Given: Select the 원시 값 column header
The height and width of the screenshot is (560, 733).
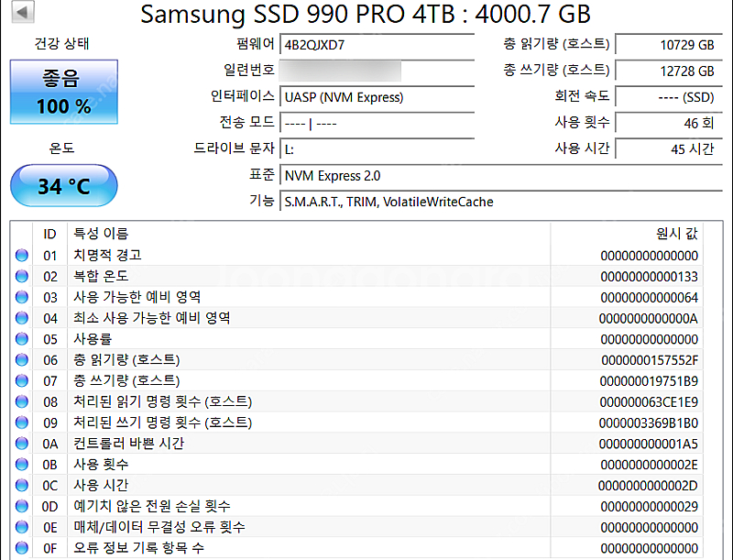Looking at the screenshot, I should pyautogui.click(x=627, y=234).
